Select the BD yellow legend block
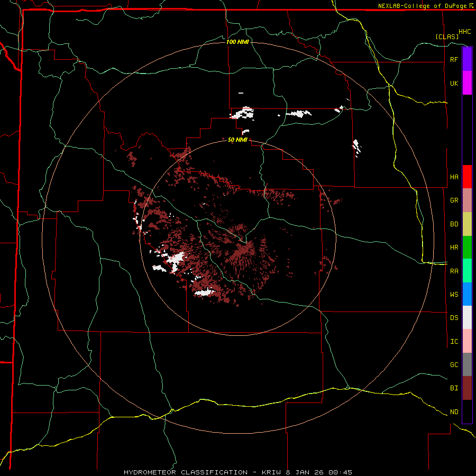 pos(467,224)
